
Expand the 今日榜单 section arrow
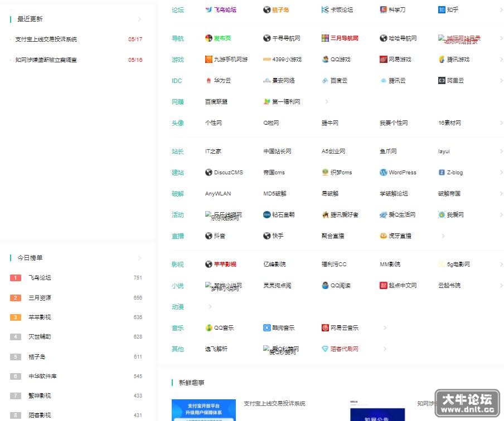[x=139, y=258]
